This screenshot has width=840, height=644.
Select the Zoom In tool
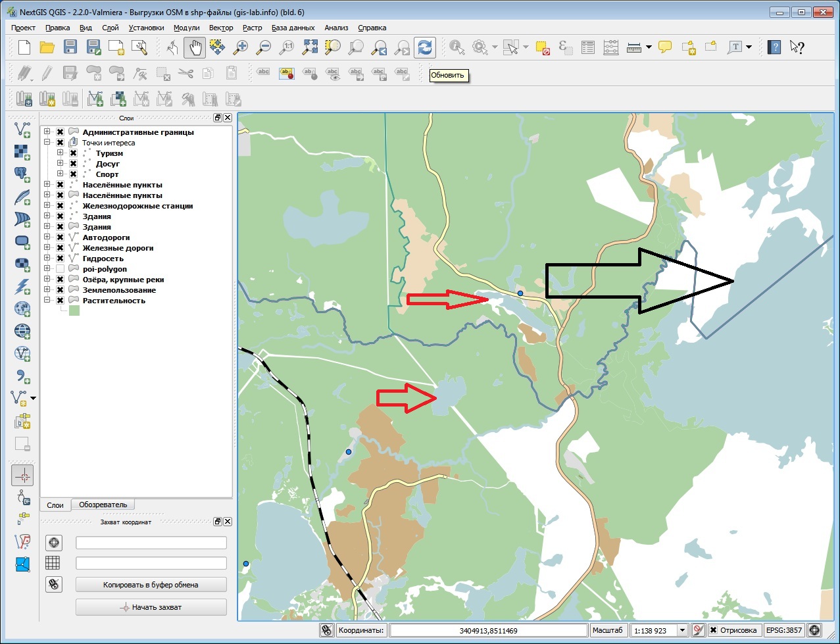click(x=241, y=47)
